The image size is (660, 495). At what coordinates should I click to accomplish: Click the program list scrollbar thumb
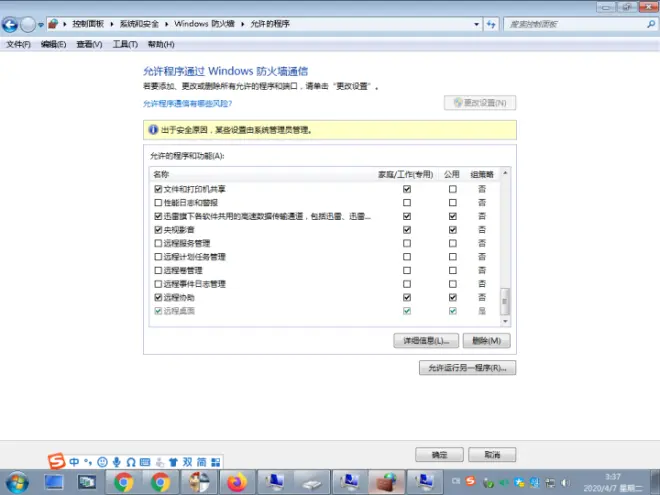[x=505, y=301]
